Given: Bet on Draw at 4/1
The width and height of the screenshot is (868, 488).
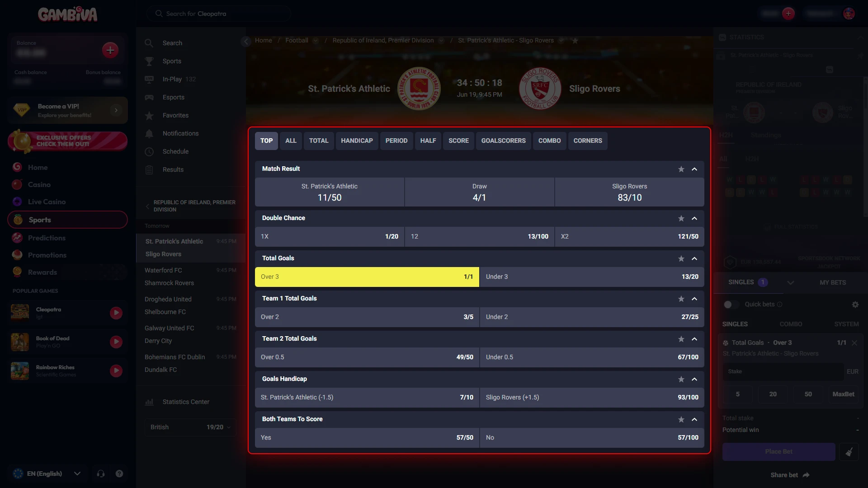Looking at the screenshot, I should [x=479, y=192].
